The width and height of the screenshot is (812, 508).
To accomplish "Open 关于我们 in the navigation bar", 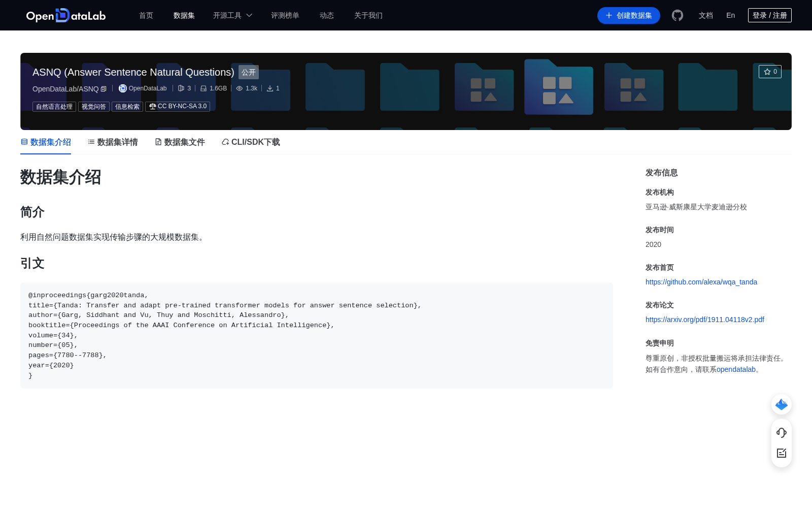I will (x=368, y=15).
